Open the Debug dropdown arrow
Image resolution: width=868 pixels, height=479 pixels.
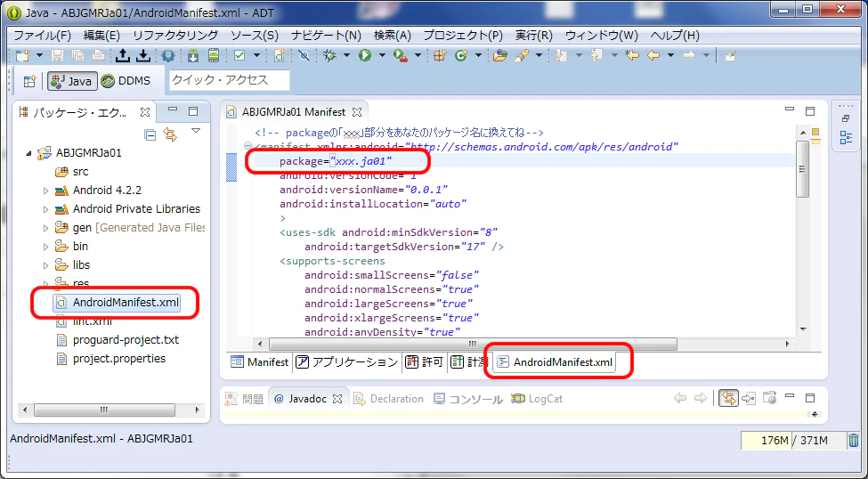346,55
